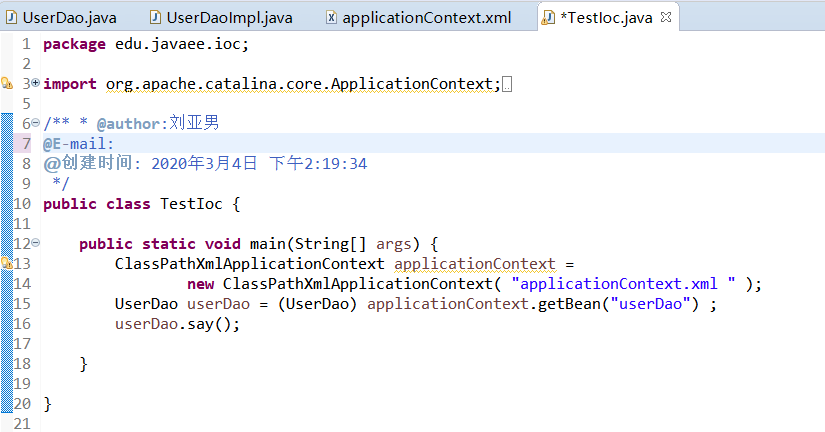Click the userDao.say() statement
Viewport: 825px width, 432px height.
point(177,324)
